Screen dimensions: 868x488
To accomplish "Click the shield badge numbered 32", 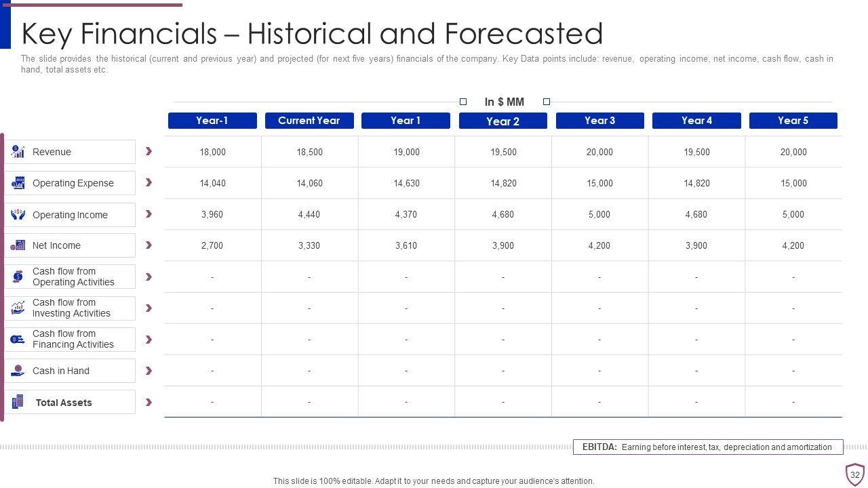I will tap(854, 474).
